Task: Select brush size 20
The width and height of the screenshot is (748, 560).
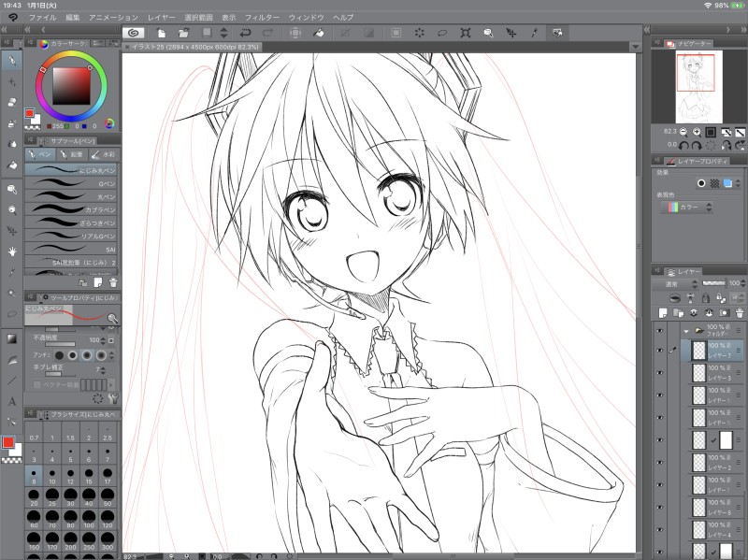Action: [34, 496]
